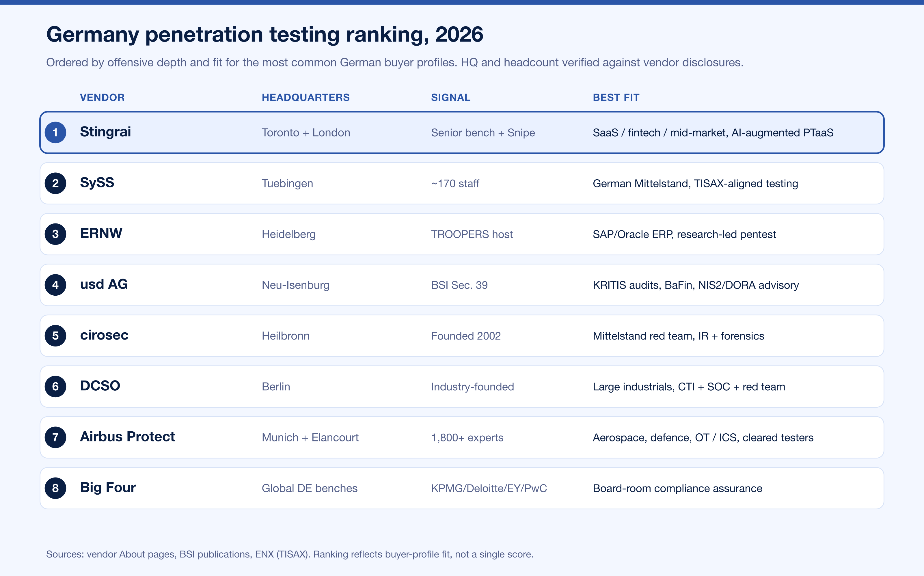
Task: Click the rank 1 badge for Stingrai
Action: click(55, 133)
